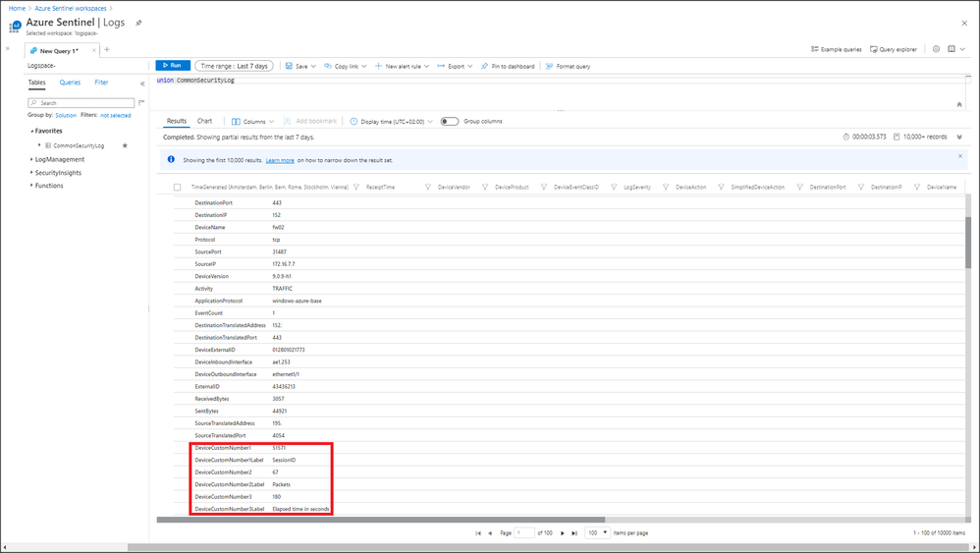980x553 pixels.
Task: Open settings gear in query toolbar
Action: (936, 49)
